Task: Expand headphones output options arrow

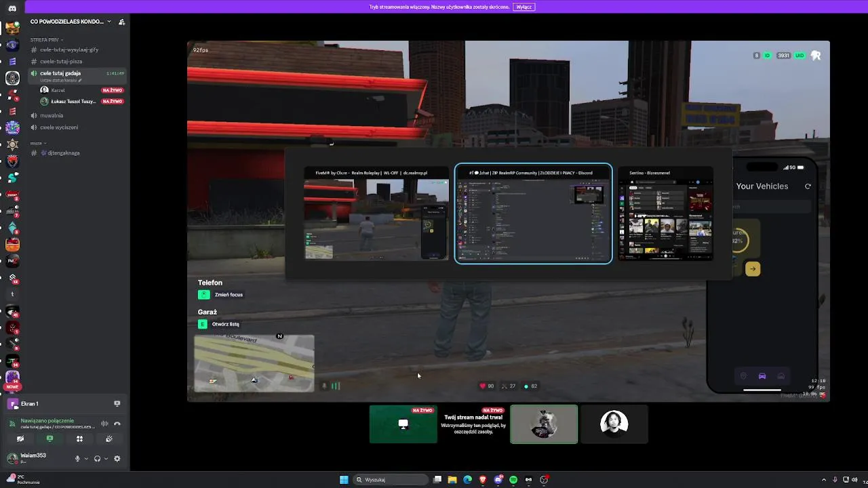Action: (106, 459)
